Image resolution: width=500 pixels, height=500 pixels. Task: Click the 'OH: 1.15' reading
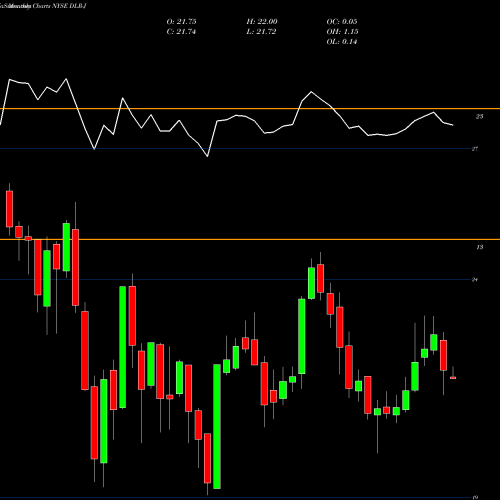point(342,32)
